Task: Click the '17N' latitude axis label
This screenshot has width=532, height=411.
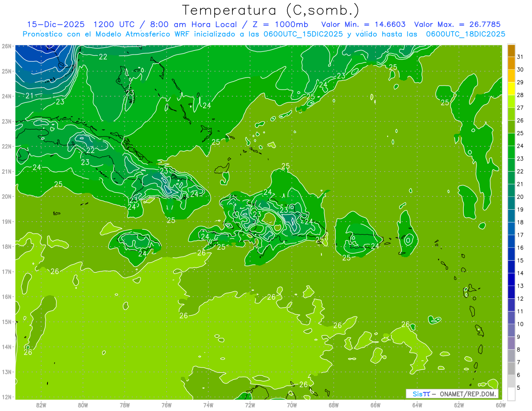Action: click(x=7, y=272)
